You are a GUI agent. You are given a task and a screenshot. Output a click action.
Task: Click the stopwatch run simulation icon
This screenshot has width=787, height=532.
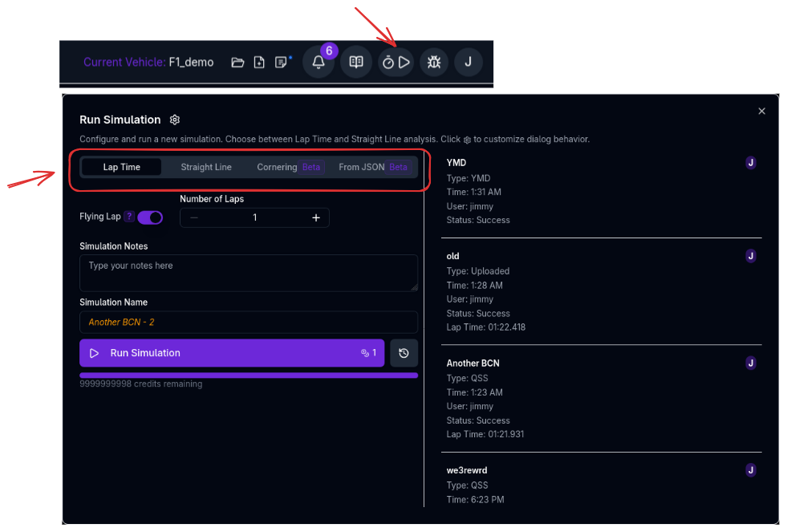396,63
